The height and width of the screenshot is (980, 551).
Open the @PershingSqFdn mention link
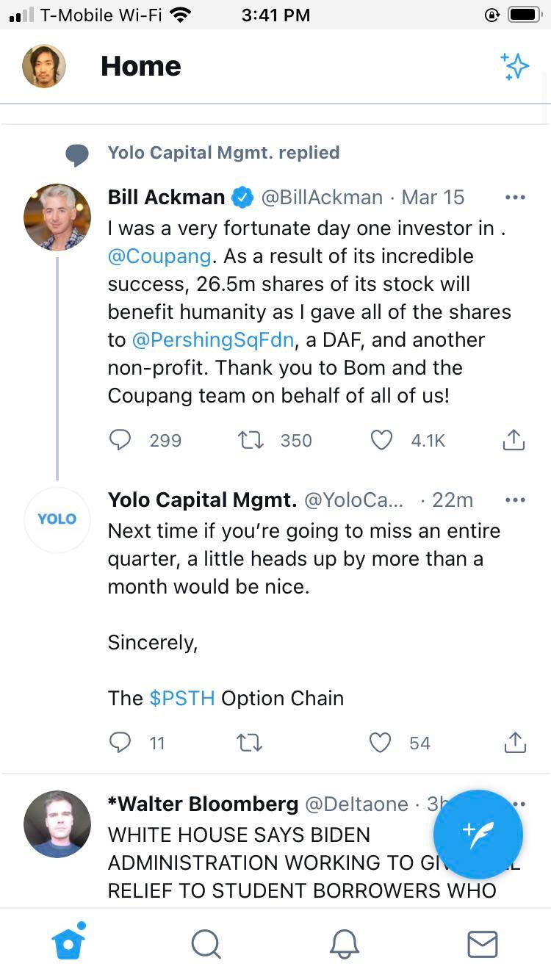click(213, 340)
